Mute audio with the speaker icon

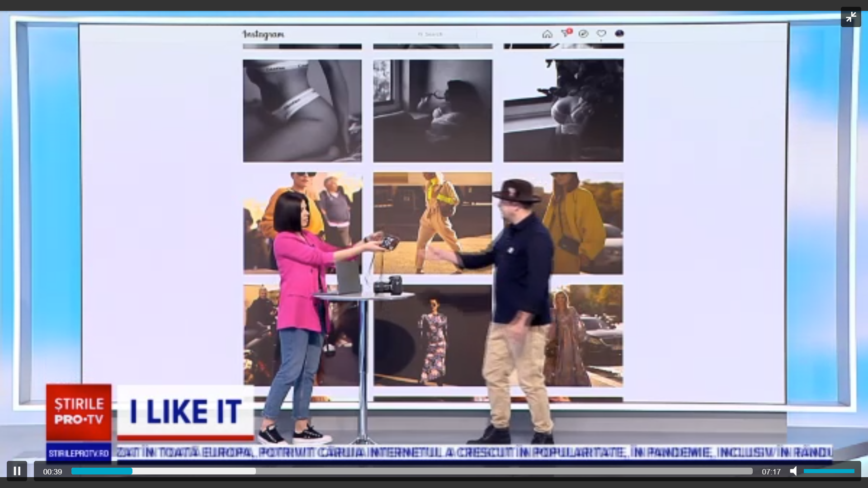[x=794, y=471]
